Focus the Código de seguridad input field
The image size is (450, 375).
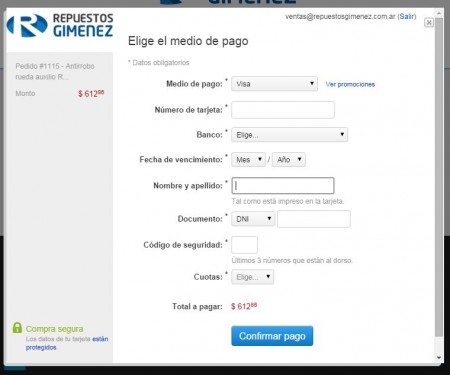pos(244,245)
